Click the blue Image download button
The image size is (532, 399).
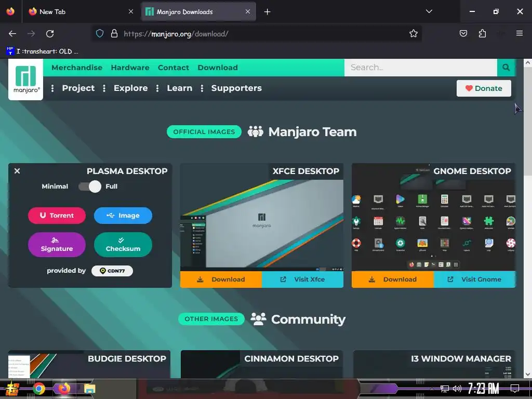tap(123, 216)
